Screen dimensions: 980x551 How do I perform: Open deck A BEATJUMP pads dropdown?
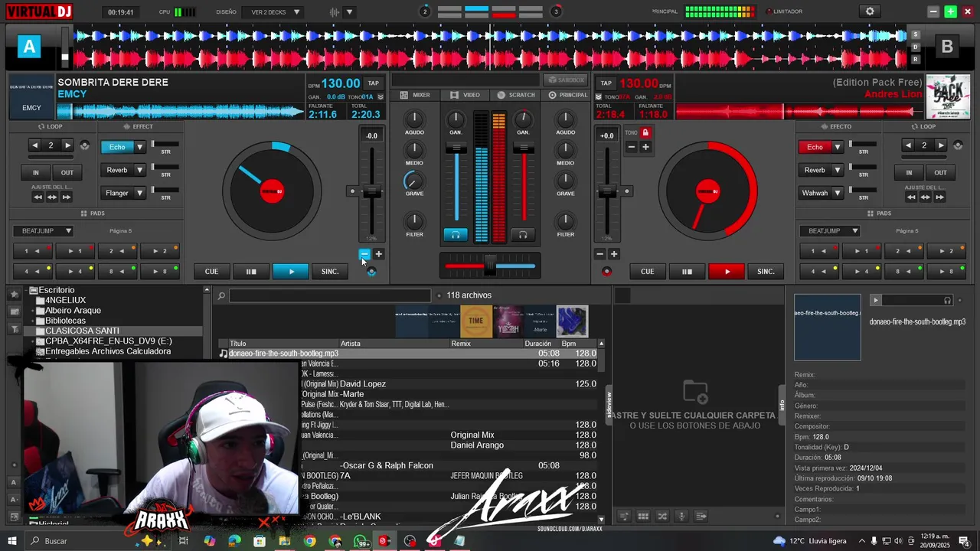pos(43,230)
